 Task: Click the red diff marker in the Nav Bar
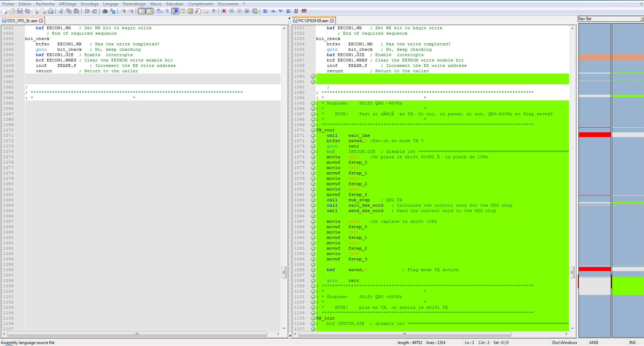pos(594,135)
